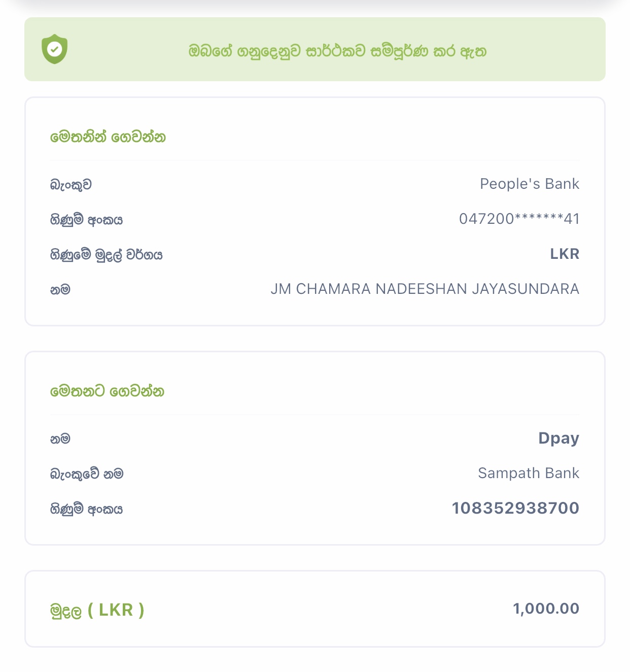The height and width of the screenshot is (672, 630).
Task: Select the 'මෙතනින් ගෙවන්න' section heading
Action: click(108, 137)
